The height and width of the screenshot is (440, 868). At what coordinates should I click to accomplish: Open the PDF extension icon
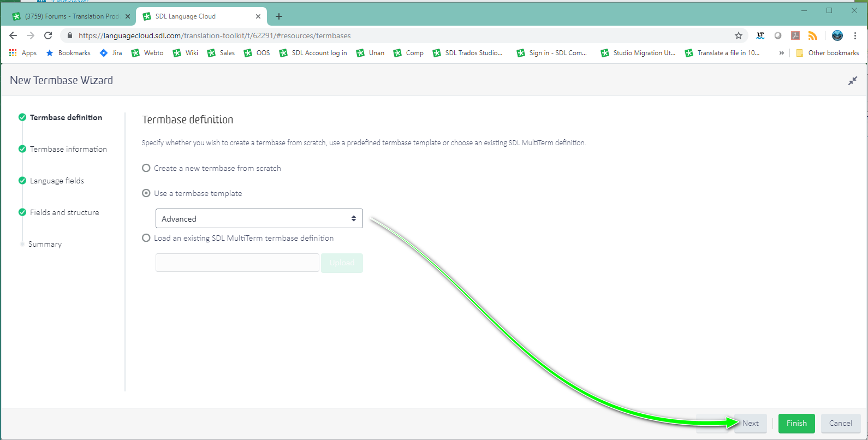tap(795, 35)
